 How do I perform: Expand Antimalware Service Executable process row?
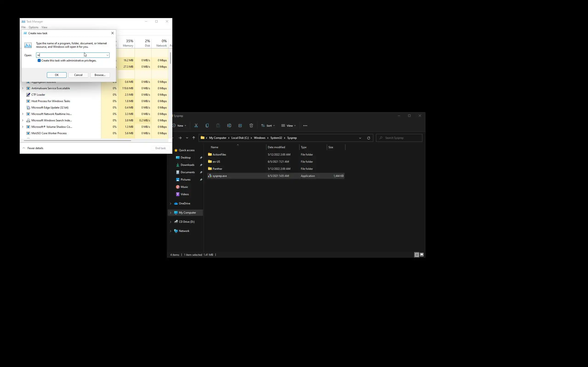click(23, 88)
